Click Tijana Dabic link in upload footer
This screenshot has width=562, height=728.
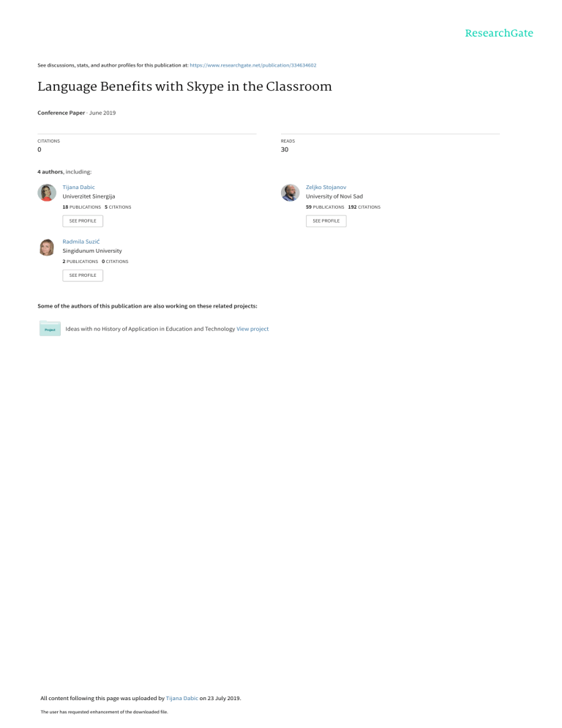pos(182,698)
